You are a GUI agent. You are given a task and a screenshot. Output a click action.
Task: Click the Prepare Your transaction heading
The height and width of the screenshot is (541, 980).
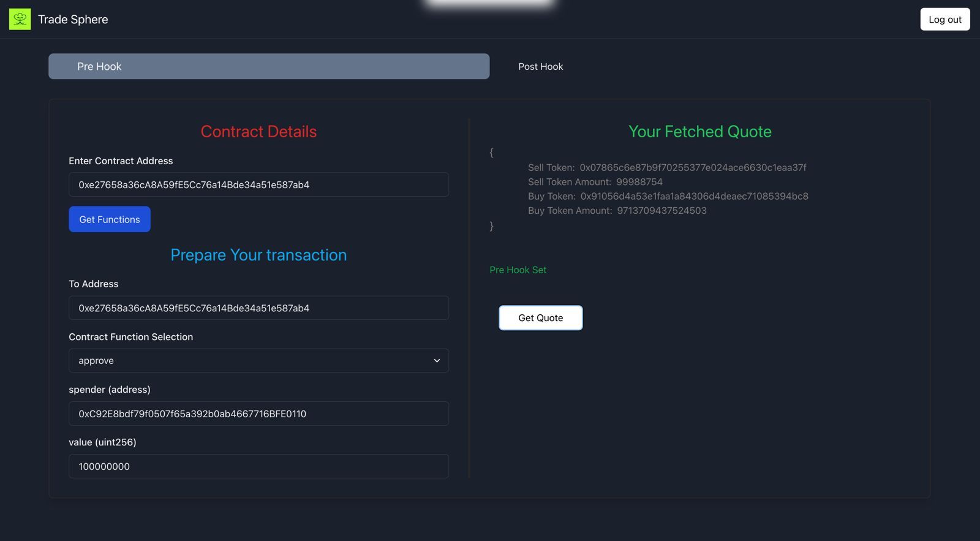(258, 254)
